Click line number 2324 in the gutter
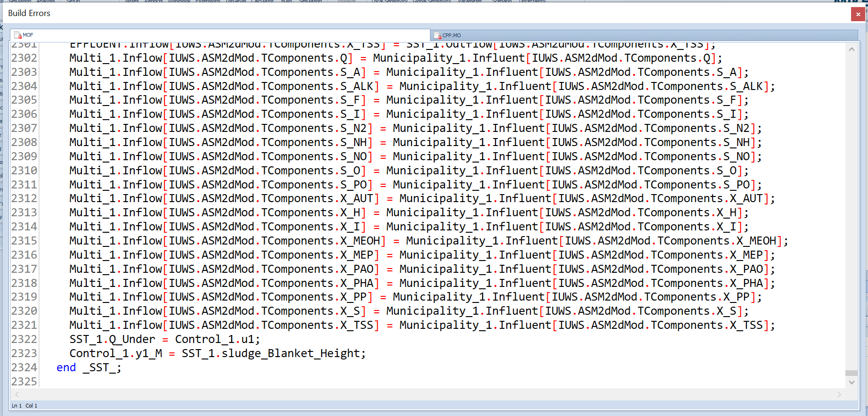 pyautogui.click(x=24, y=367)
